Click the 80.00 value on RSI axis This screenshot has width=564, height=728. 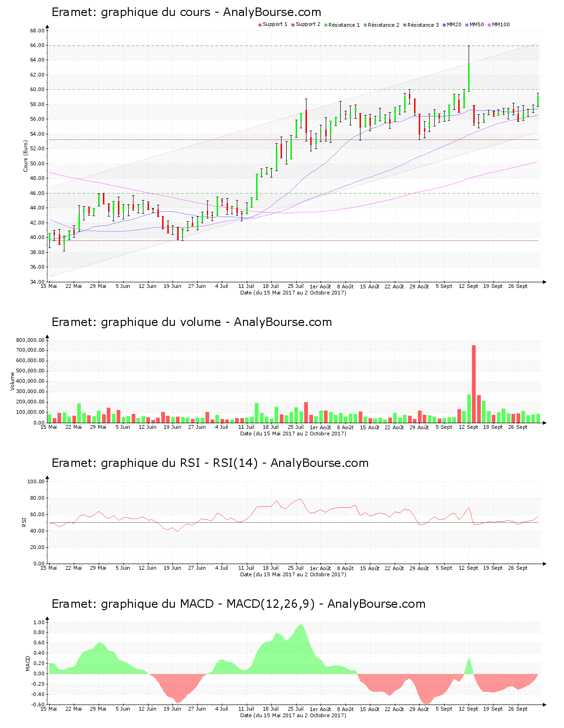[37, 498]
